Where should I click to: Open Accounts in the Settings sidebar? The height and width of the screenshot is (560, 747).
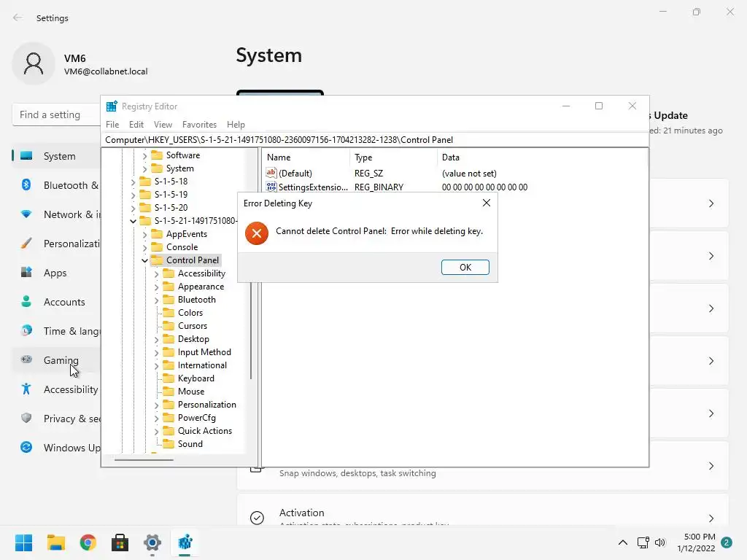(x=56, y=302)
